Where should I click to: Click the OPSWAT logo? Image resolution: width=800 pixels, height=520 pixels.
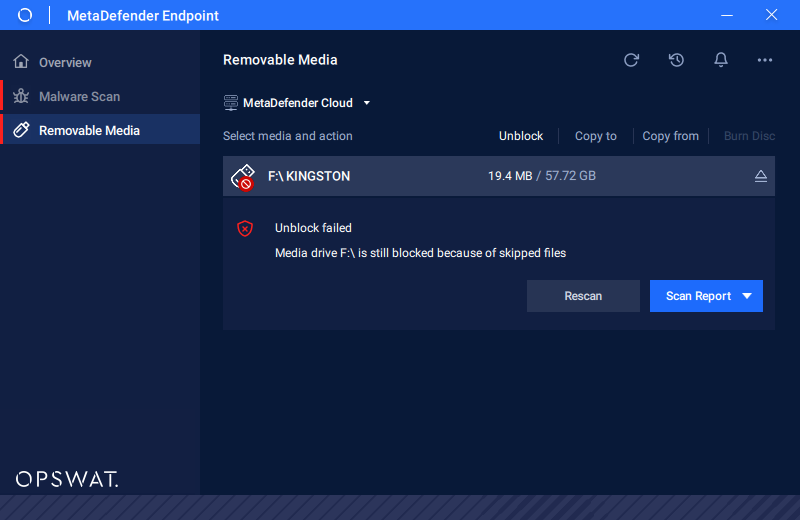tap(67, 479)
